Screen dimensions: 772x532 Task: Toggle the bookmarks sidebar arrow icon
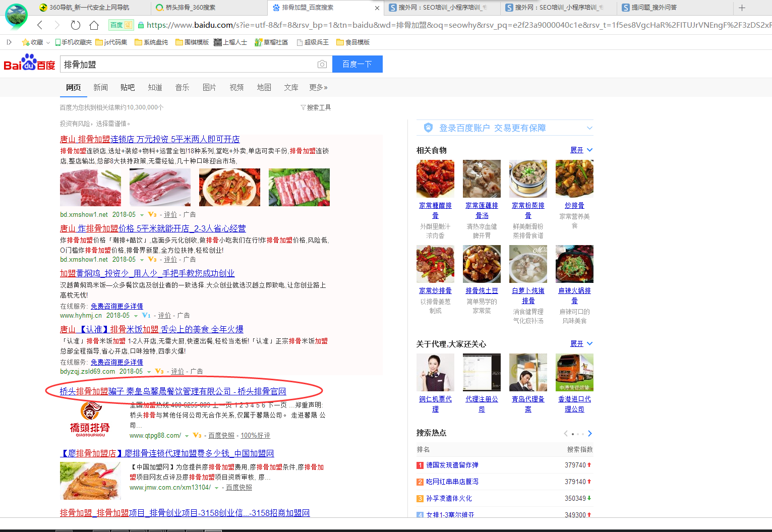coord(9,42)
